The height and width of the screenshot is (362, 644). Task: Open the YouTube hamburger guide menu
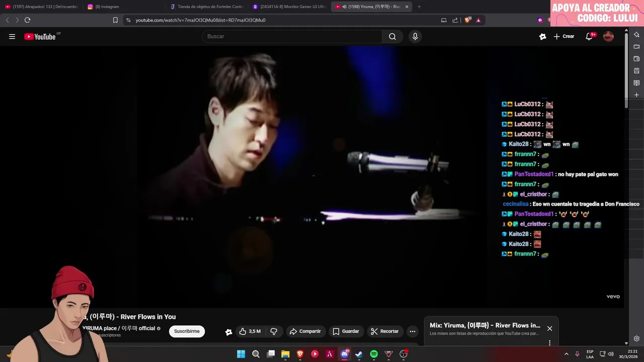click(x=12, y=36)
